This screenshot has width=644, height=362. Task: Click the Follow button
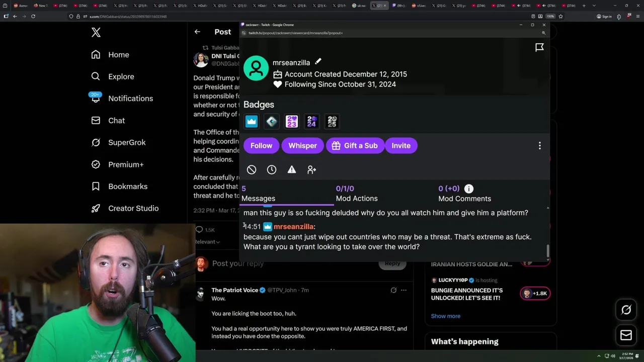pyautogui.click(x=262, y=146)
